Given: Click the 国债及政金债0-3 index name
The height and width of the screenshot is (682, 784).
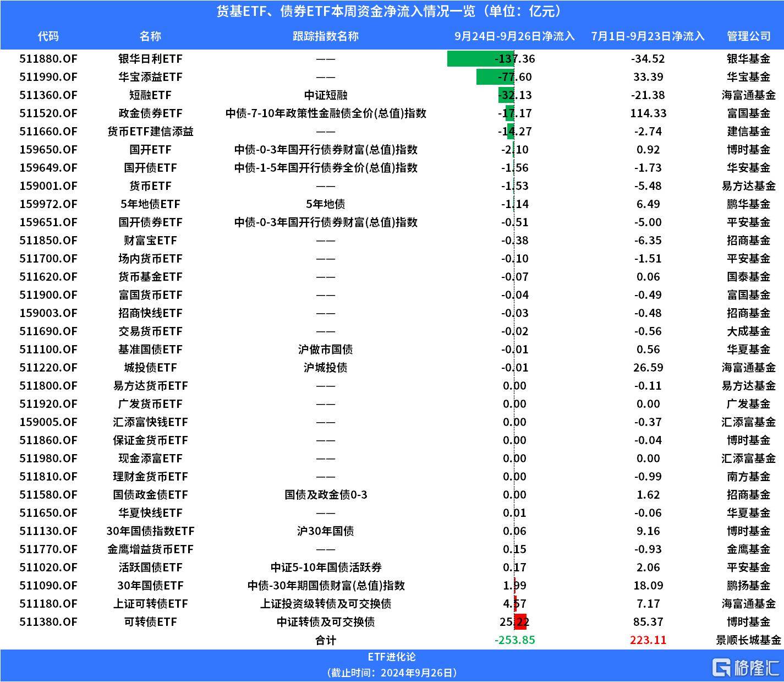Looking at the screenshot, I should tap(326, 495).
